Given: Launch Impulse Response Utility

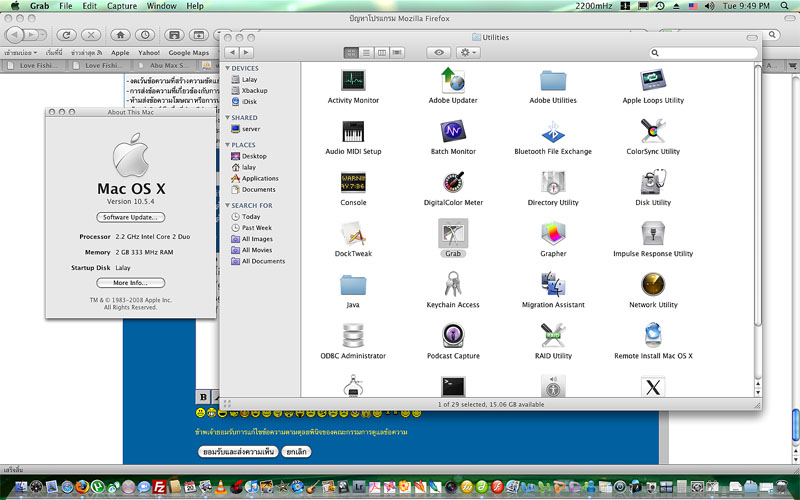Looking at the screenshot, I should pos(653,234).
